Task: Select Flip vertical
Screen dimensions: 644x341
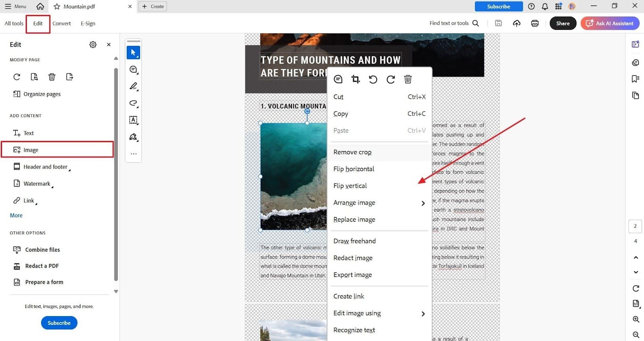Action: 380,186
